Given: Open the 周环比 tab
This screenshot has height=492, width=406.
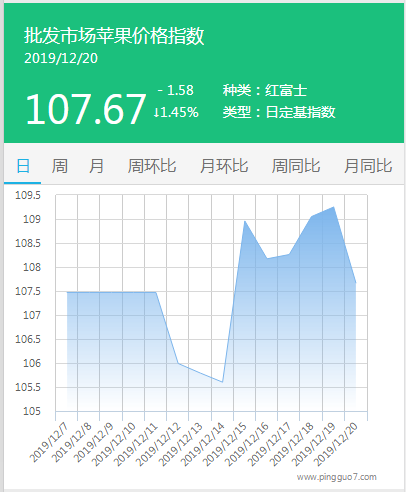Looking at the screenshot, I should pyautogui.click(x=152, y=166).
